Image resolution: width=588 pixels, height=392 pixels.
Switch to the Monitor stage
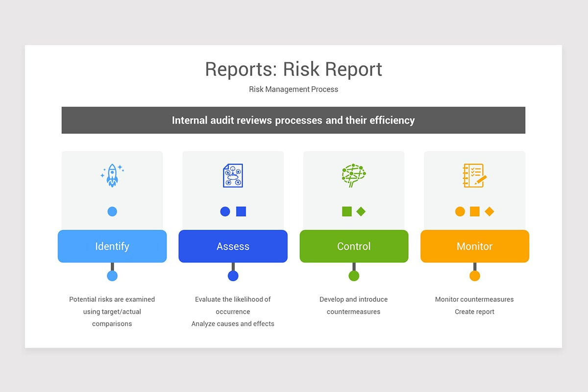pyautogui.click(x=474, y=246)
